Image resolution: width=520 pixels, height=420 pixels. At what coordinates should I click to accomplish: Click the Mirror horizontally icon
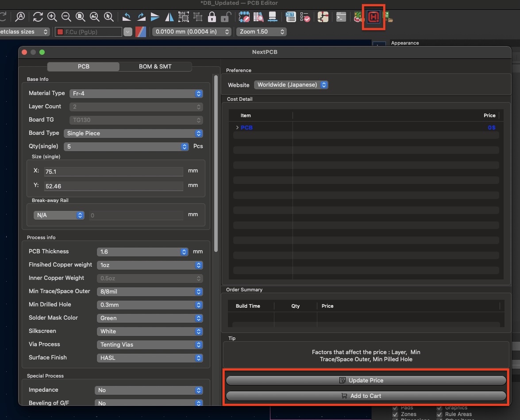point(169,16)
